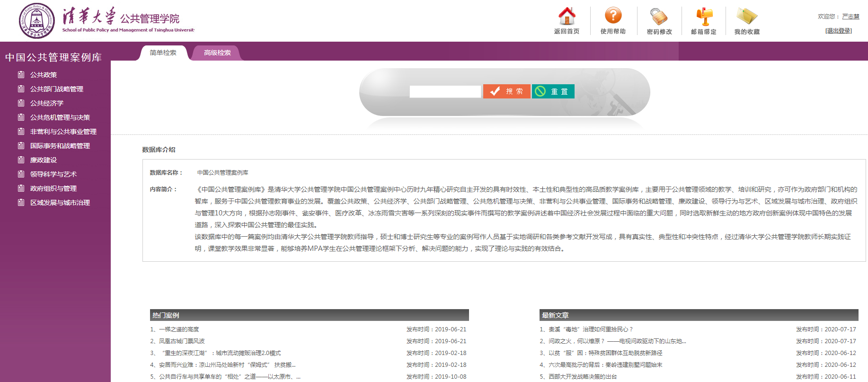This screenshot has height=382, width=868.
Task: Open the 国际事务和战略管理 category link
Action: click(60, 146)
